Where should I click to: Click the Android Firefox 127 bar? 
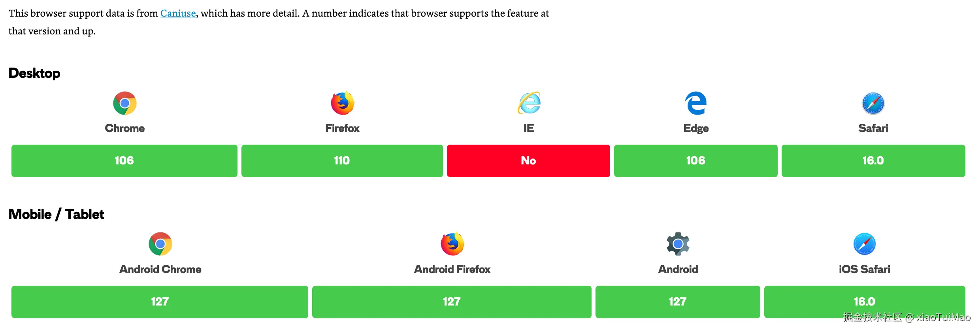(x=452, y=302)
